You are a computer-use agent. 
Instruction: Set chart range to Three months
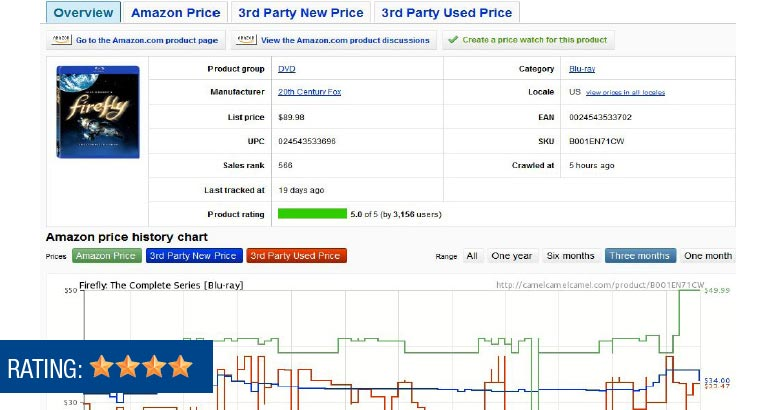tap(640, 256)
